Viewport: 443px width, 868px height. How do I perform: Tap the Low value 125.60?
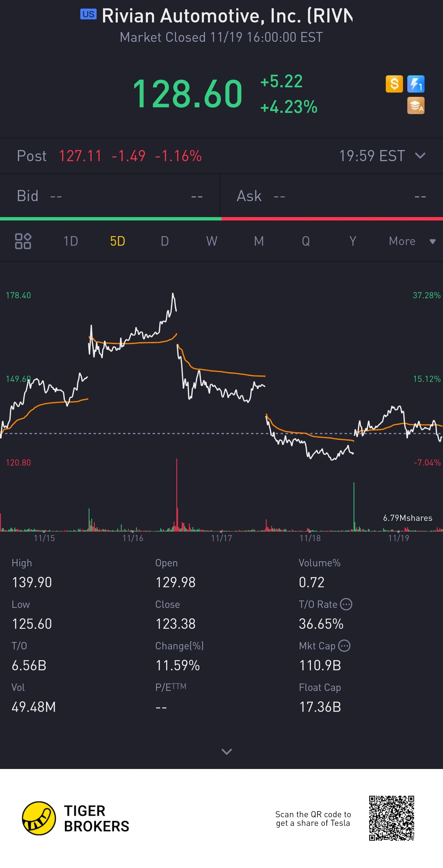coord(32,624)
